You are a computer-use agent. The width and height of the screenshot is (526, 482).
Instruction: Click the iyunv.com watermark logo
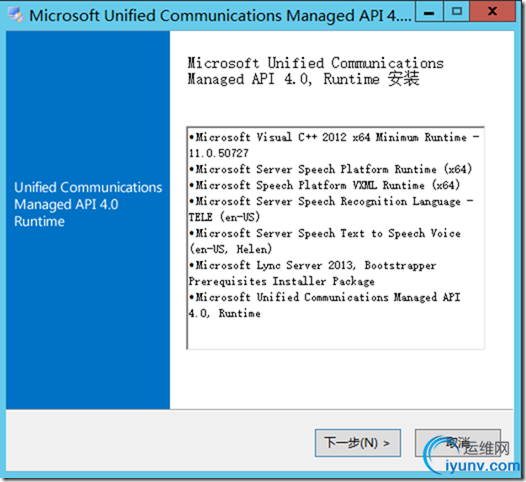click(472, 456)
